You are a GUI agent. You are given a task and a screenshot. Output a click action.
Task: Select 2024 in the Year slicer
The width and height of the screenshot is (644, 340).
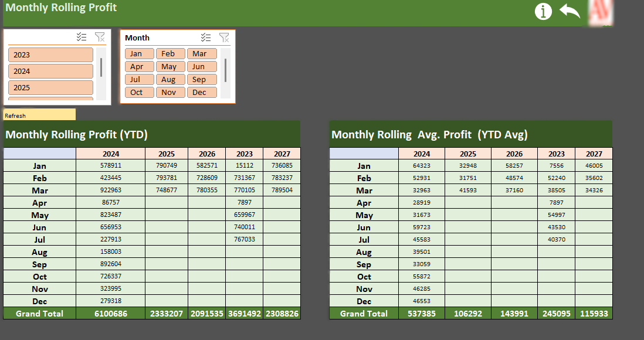(50, 71)
